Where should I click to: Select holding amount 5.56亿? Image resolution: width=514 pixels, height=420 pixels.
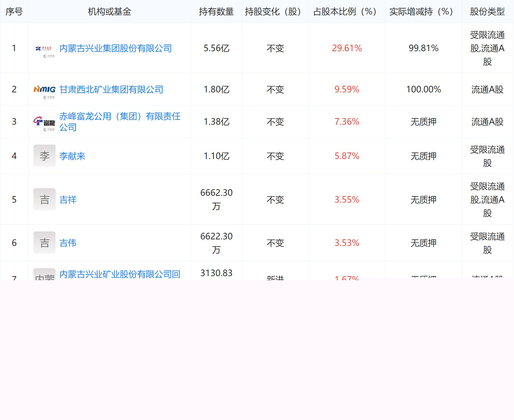216,48
